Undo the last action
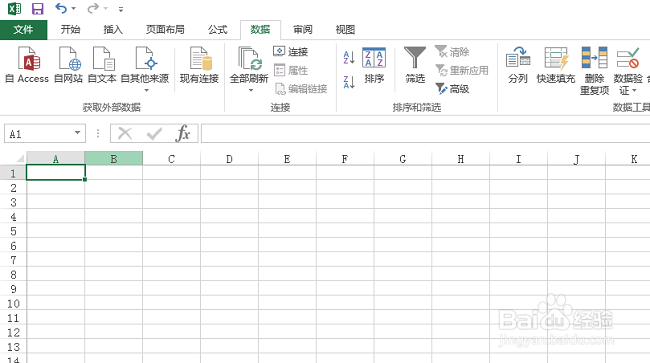The height and width of the screenshot is (363, 650). (x=61, y=8)
